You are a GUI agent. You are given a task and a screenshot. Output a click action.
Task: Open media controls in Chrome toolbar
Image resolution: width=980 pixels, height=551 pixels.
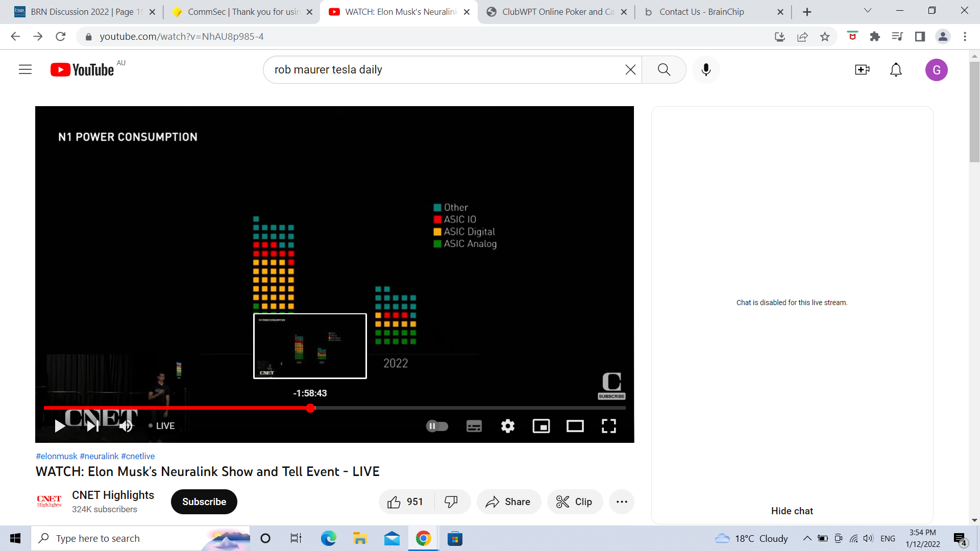pyautogui.click(x=897, y=36)
